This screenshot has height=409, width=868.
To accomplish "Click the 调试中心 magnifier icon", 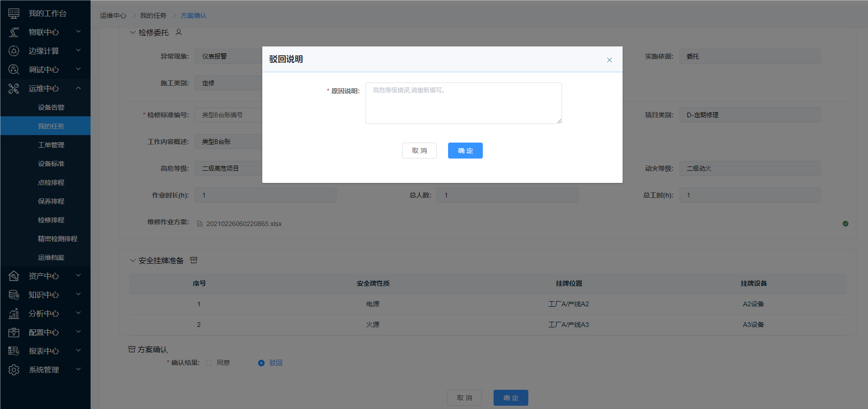I will 14,70.
